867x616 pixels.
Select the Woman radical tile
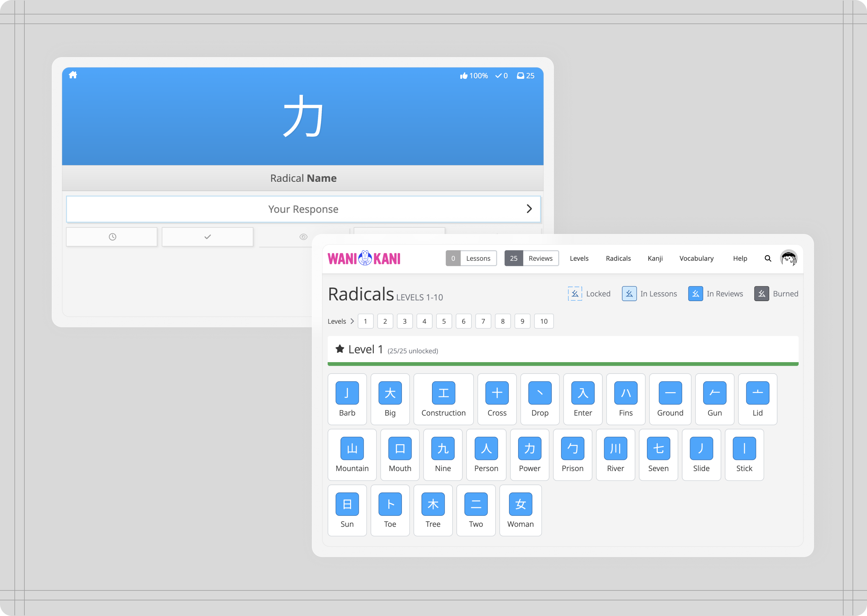click(x=520, y=510)
